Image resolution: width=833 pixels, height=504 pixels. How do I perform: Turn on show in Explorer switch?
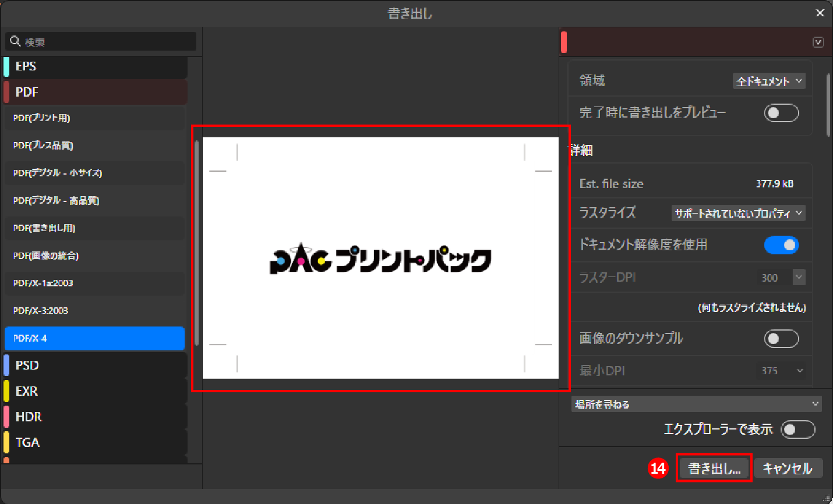[797, 430]
